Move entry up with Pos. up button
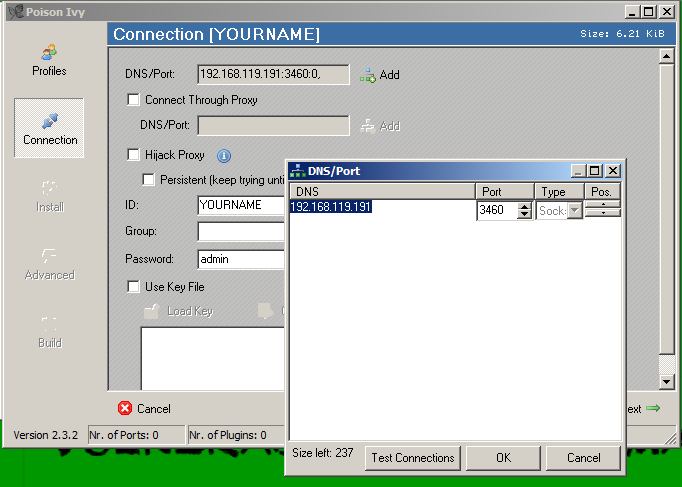The image size is (682, 487). 603,204
